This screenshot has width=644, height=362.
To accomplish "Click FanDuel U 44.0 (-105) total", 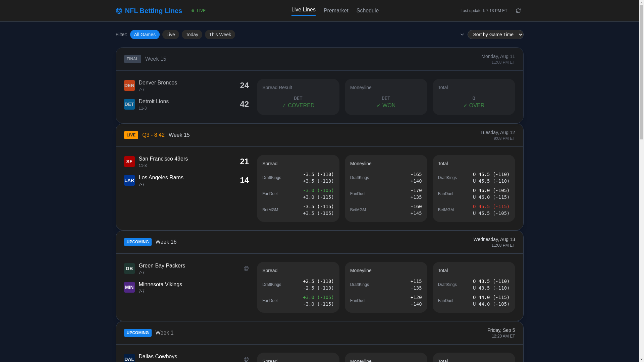I will (491, 304).
